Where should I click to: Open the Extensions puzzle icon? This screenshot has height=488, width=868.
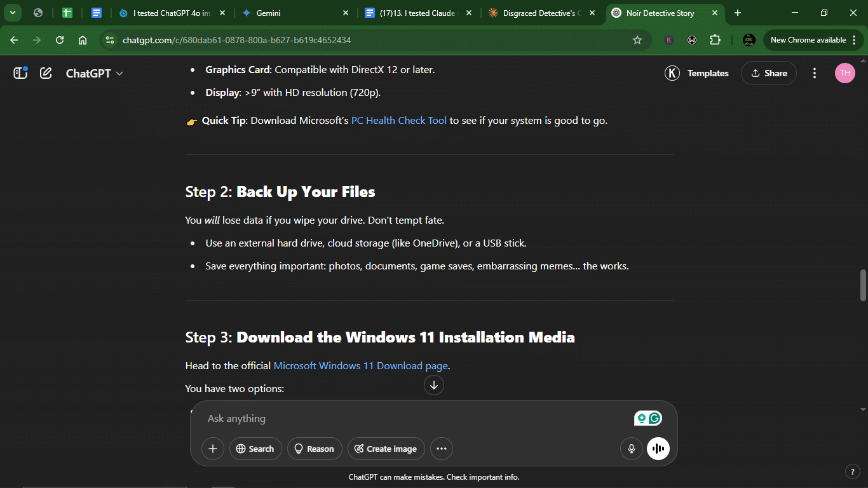[x=715, y=40]
